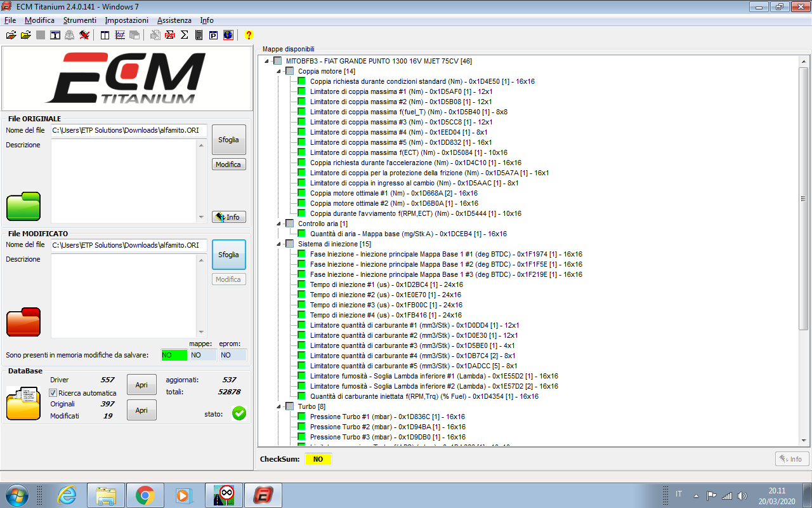Open the 2D graph view toolbar icon
812x508 pixels.
(120, 35)
